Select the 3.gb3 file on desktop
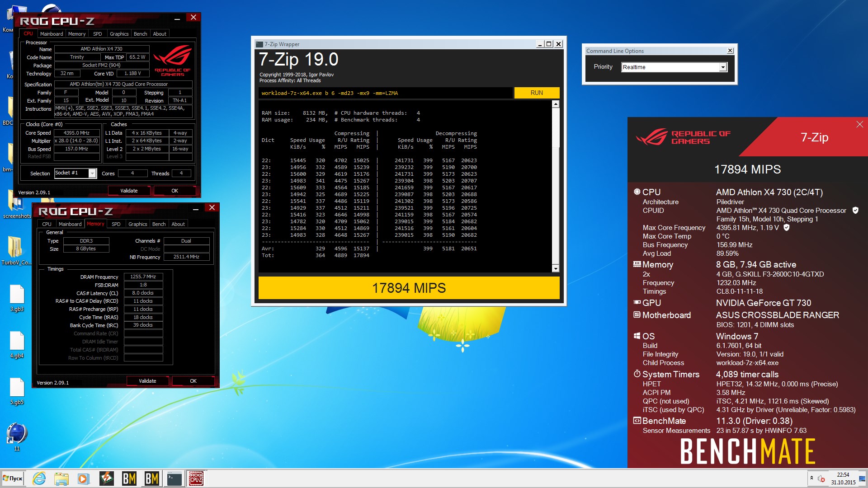868x488 pixels. (x=17, y=298)
